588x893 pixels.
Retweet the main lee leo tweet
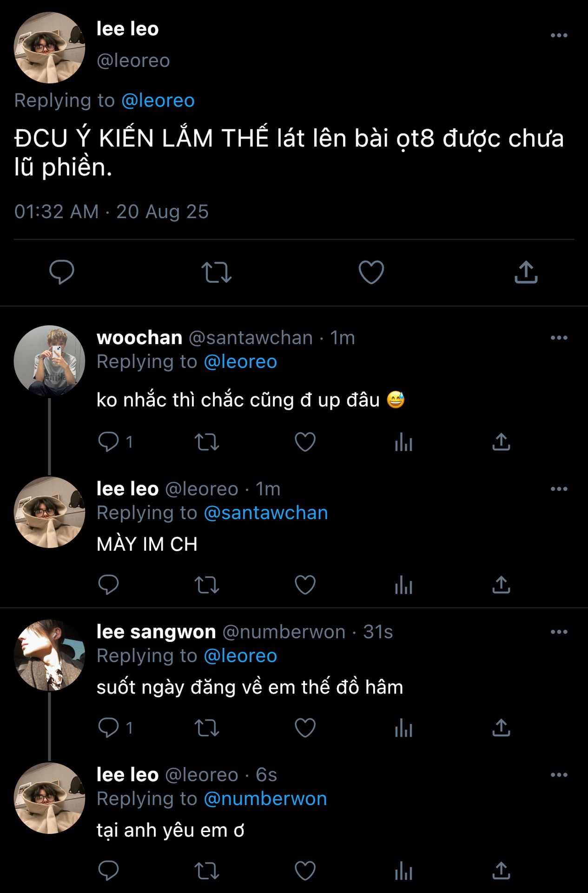[216, 272]
